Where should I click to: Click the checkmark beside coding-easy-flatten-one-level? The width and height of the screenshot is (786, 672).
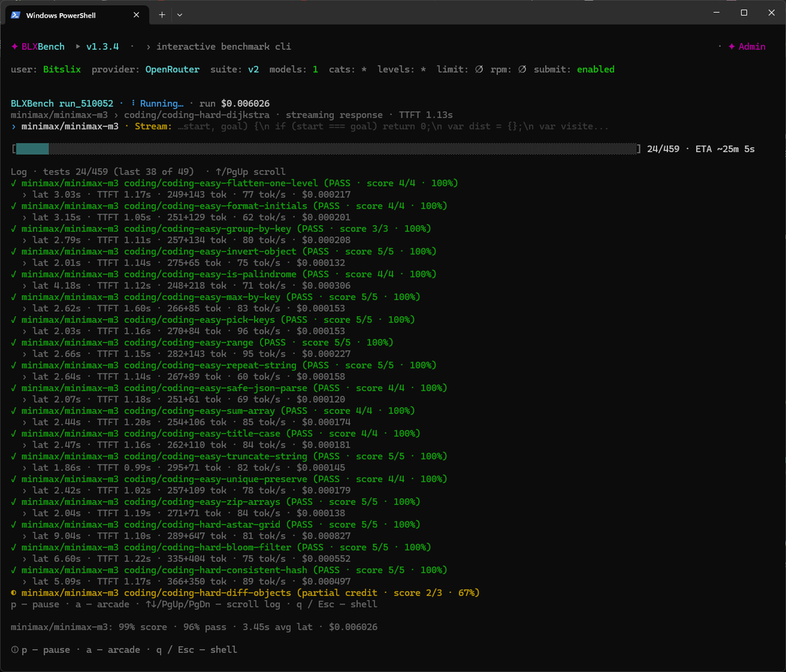click(x=14, y=183)
